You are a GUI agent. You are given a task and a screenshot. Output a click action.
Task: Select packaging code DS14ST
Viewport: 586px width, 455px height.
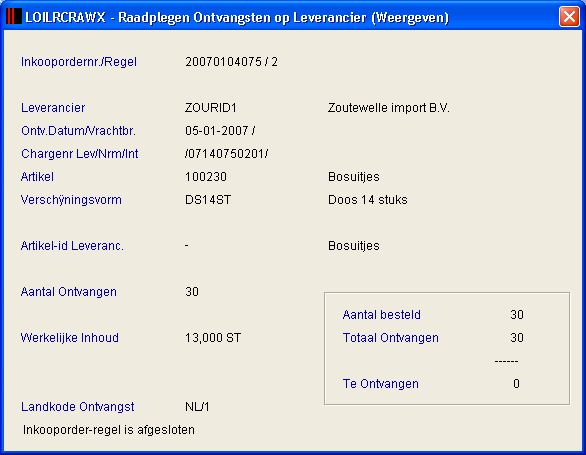coord(208,200)
